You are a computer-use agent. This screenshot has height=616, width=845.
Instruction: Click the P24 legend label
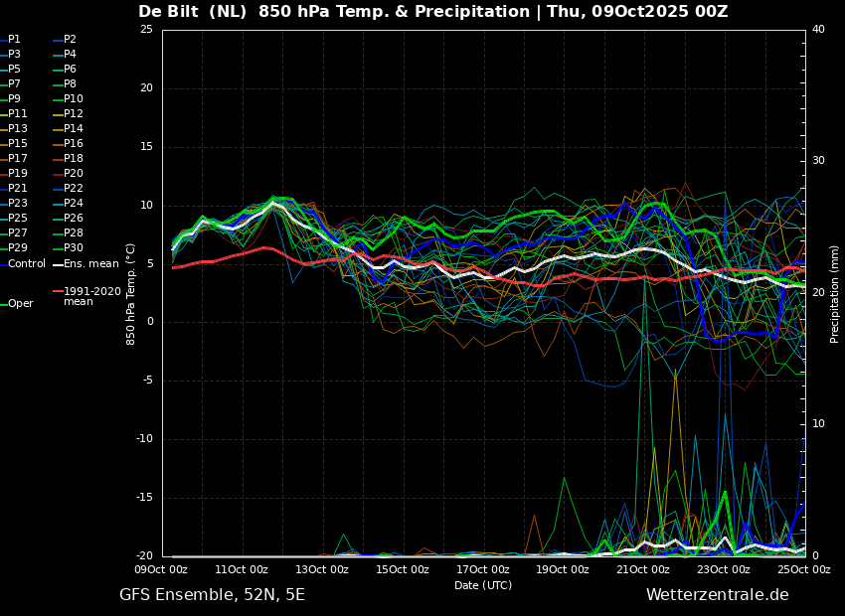74,203
